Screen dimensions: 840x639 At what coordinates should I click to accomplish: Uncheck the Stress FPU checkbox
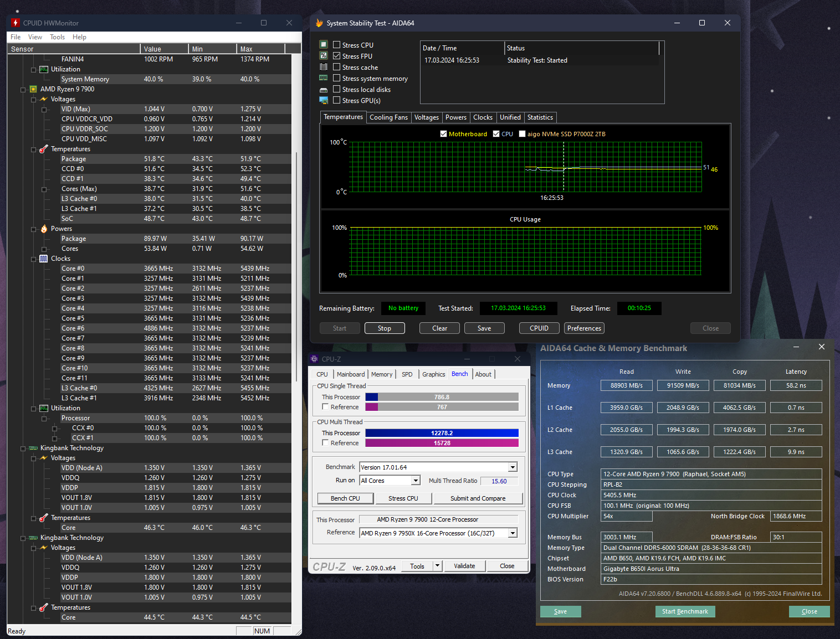click(x=336, y=56)
